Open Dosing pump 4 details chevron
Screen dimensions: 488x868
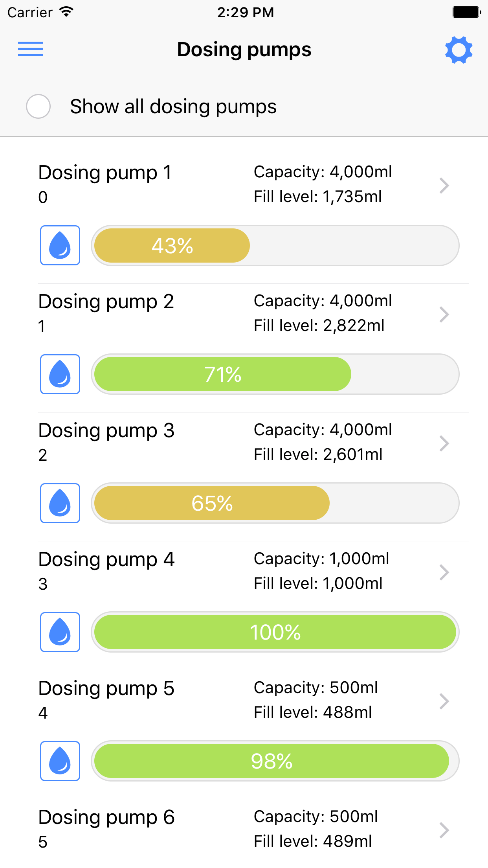[x=444, y=572]
